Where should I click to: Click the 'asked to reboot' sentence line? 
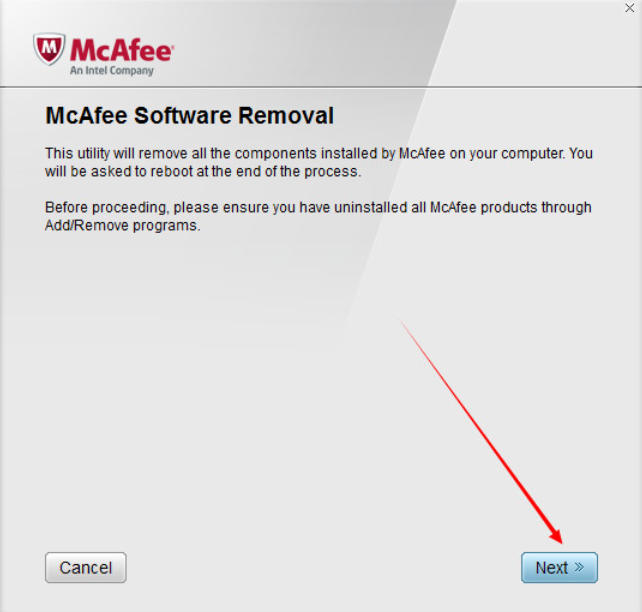point(203,172)
